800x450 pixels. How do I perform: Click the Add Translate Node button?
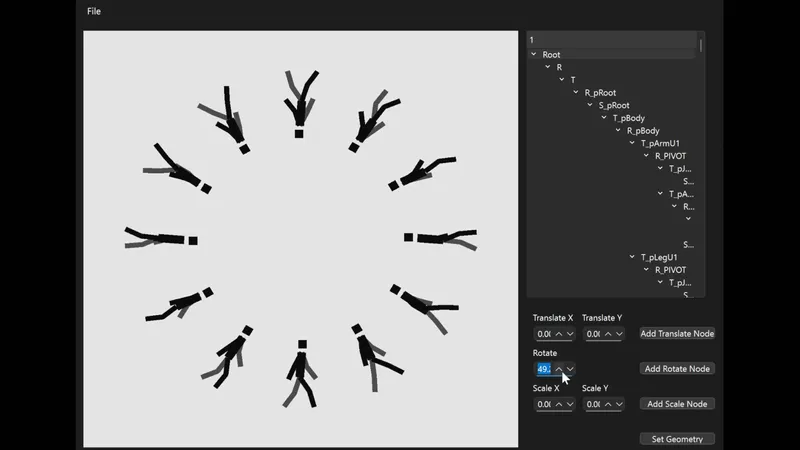point(677,334)
